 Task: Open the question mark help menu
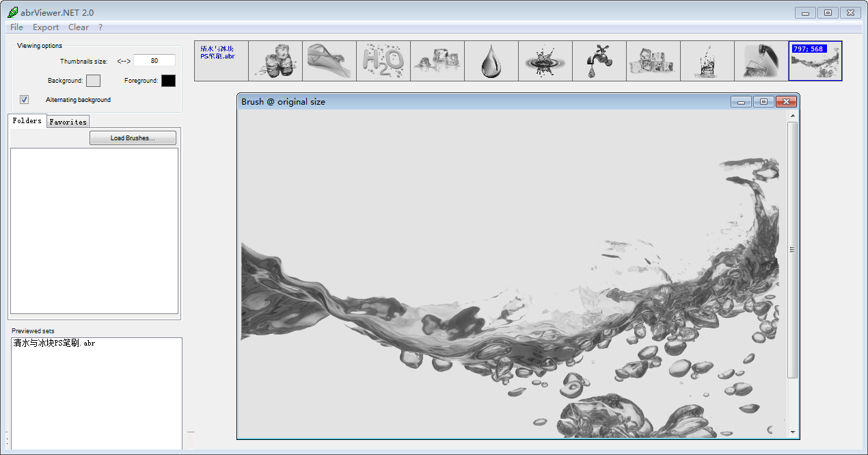(x=100, y=27)
